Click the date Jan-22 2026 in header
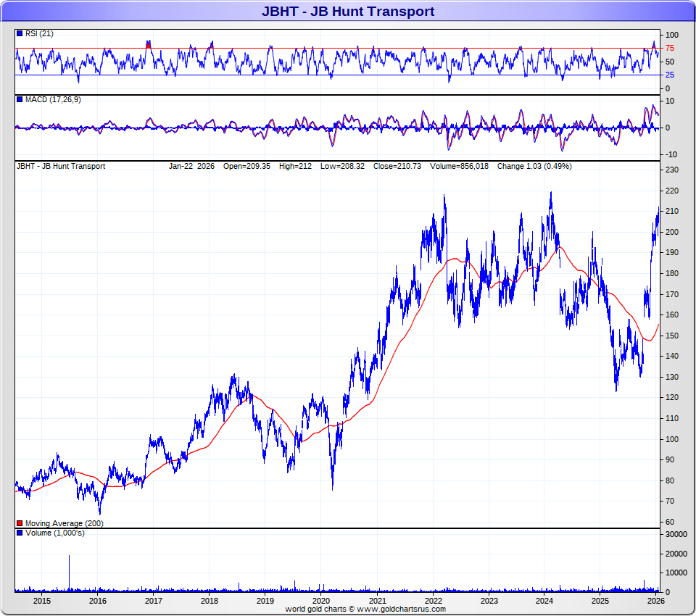This screenshot has height=616, width=696. point(191,166)
